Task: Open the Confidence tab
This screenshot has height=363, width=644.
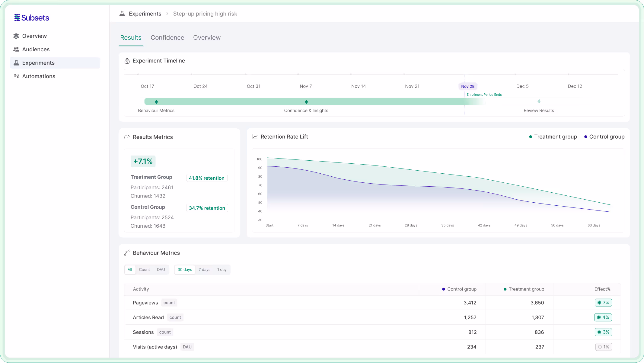Action: tap(167, 38)
